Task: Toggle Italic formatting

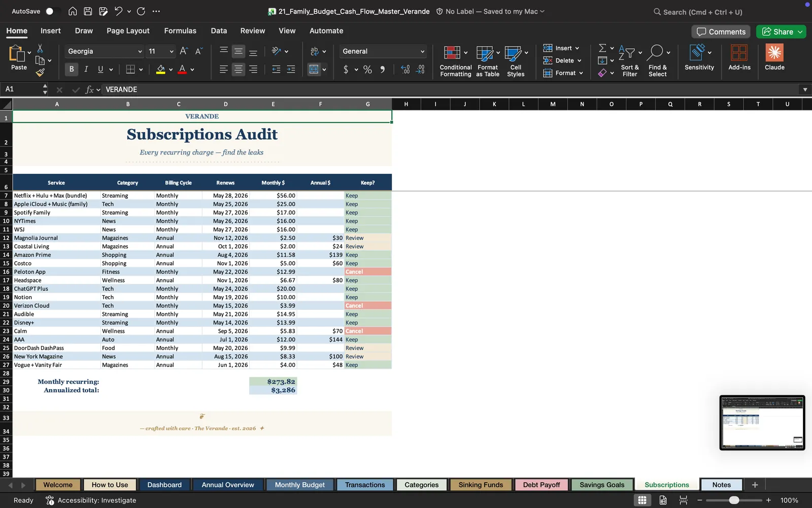Action: 86,69
